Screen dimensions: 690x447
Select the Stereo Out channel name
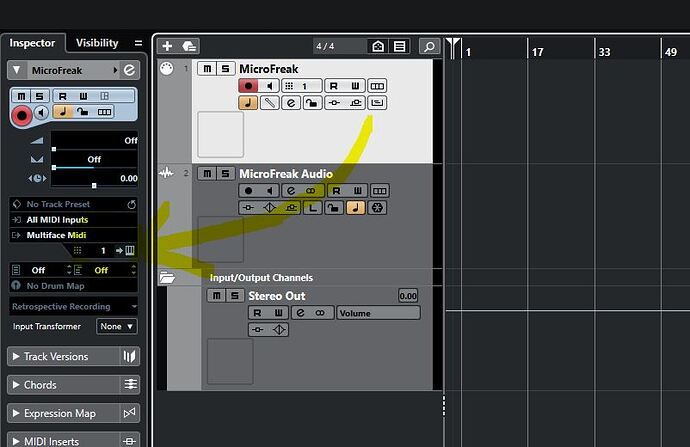coord(277,296)
